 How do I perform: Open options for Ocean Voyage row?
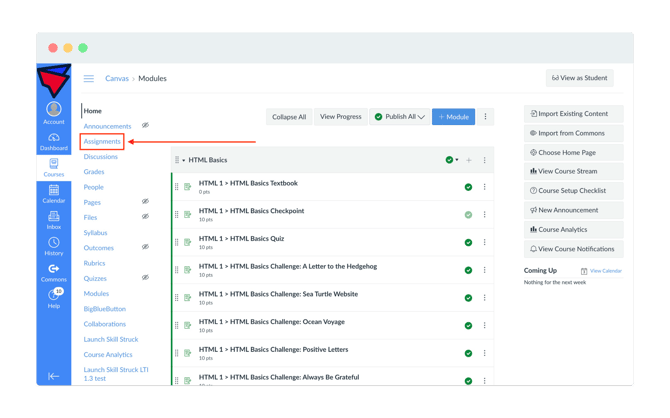[485, 326]
